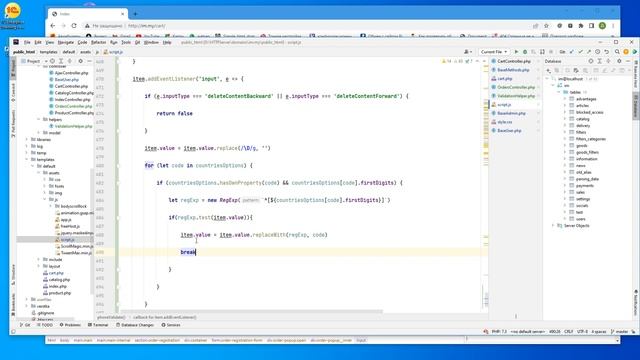
Task: Open the Navigate menu
Action: [65, 42]
